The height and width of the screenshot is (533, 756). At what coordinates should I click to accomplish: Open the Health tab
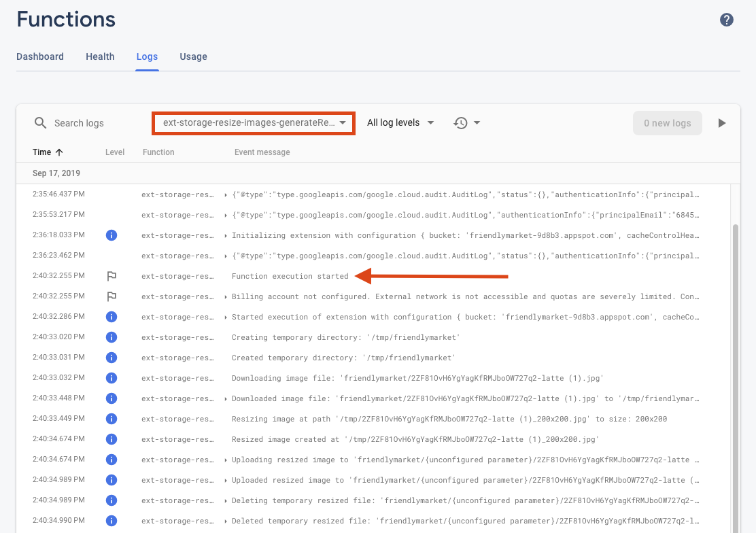click(x=100, y=56)
